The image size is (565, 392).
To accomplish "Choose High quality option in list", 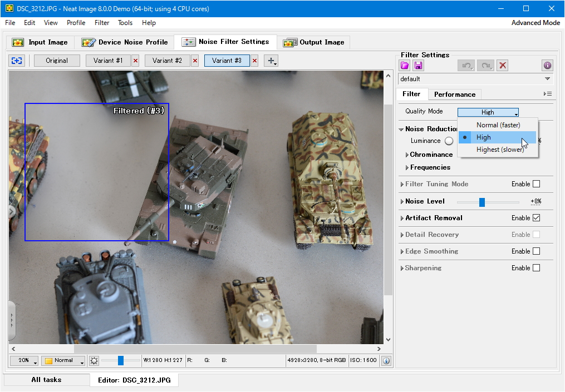I will pyautogui.click(x=498, y=137).
